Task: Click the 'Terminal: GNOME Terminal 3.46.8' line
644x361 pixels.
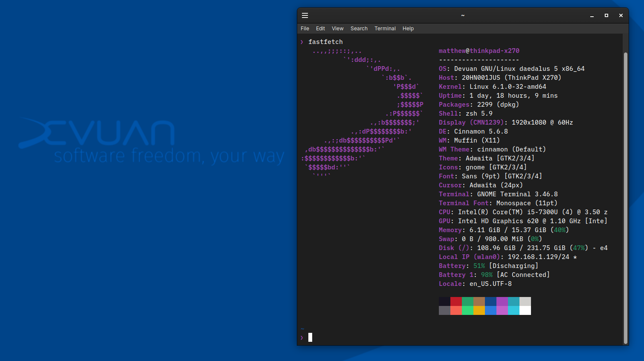Action: (x=498, y=194)
